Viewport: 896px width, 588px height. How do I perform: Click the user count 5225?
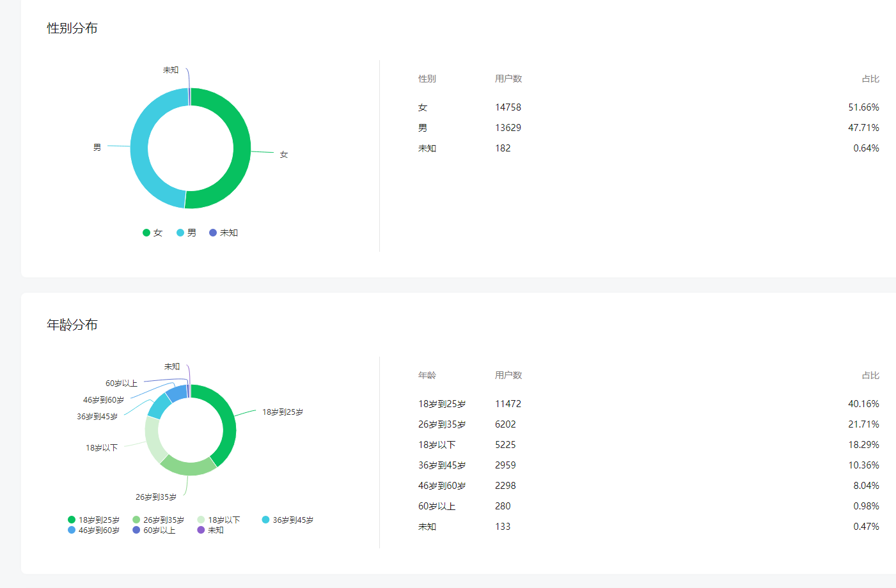[505, 445]
